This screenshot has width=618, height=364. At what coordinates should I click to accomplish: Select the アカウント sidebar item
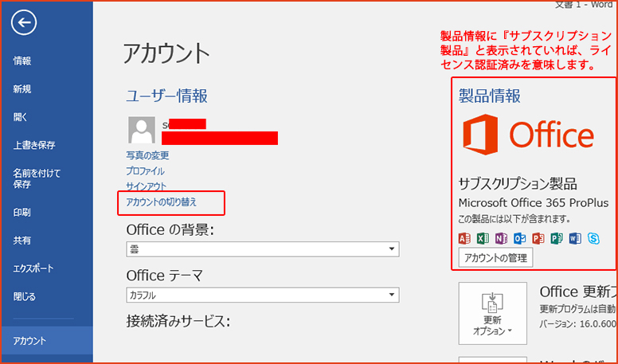47,340
